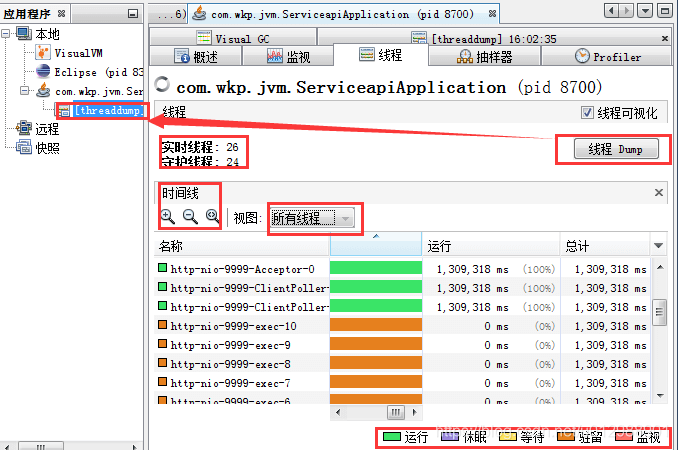The width and height of the screenshot is (678, 450).
Task: Click the Running (运行) green legend swatch
Action: point(392,437)
